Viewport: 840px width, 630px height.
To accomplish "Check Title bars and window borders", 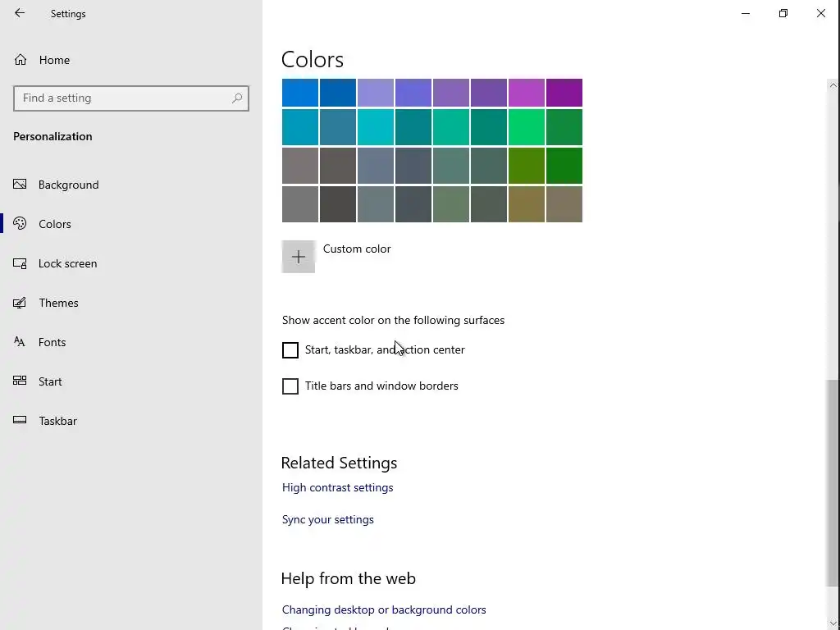I will 290,386.
